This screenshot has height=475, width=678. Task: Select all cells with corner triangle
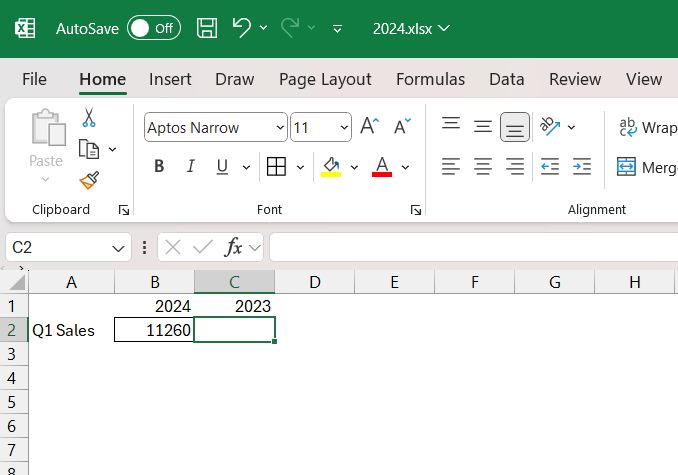(16, 282)
